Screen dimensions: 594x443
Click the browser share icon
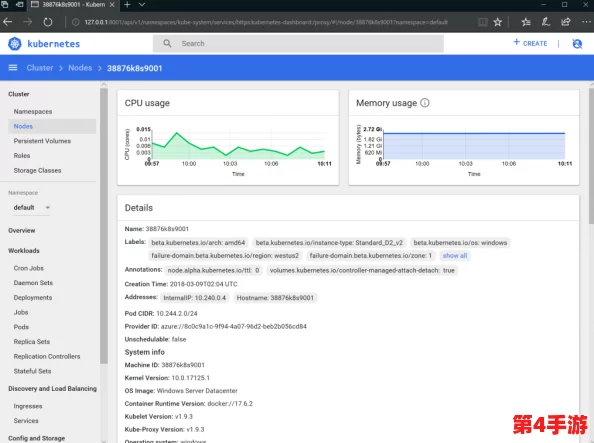(x=566, y=22)
